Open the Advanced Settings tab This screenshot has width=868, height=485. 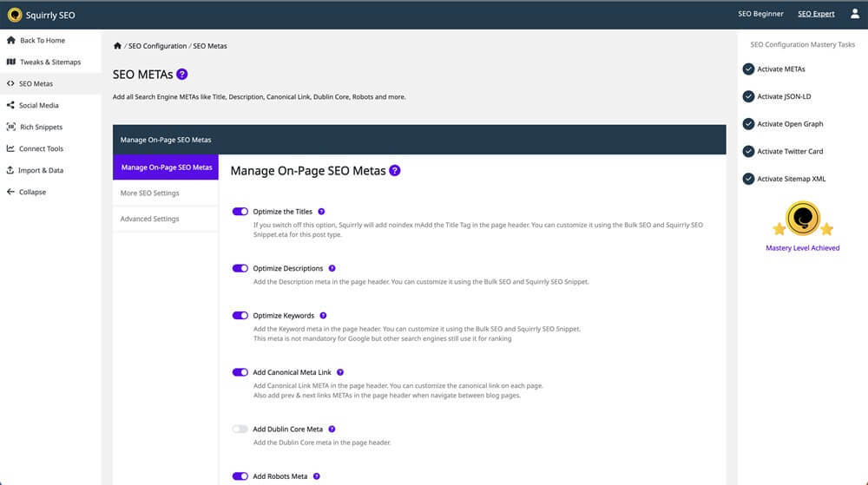click(166, 219)
